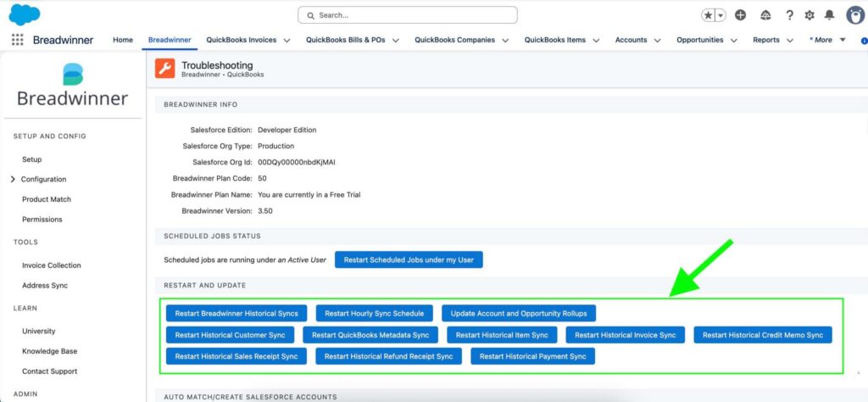The height and width of the screenshot is (402, 868).
Task: Select the Breadwinner Version value 3.50
Action: point(265,211)
